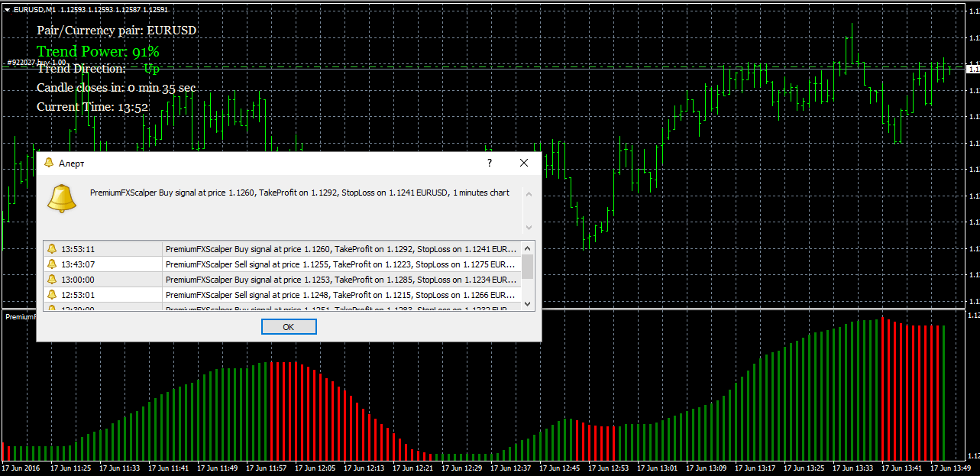The height and width of the screenshot is (476, 980).
Task: Click the large yellow bell alert icon
Action: [62, 199]
